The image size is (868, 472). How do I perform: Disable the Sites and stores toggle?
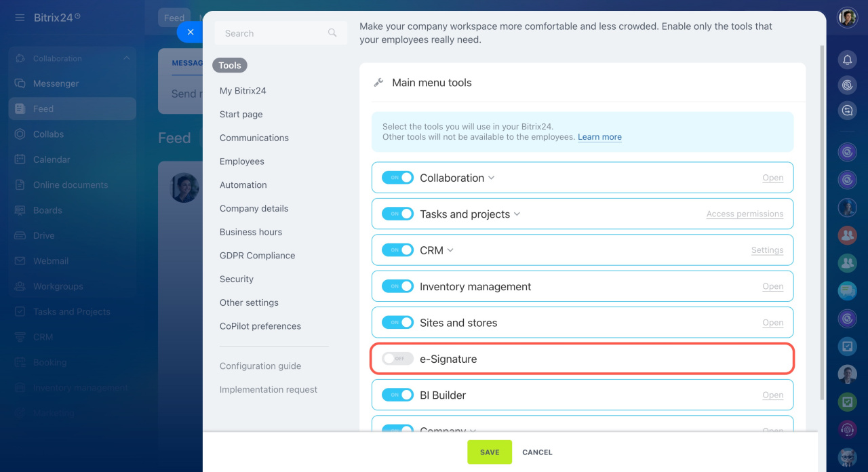tap(397, 322)
